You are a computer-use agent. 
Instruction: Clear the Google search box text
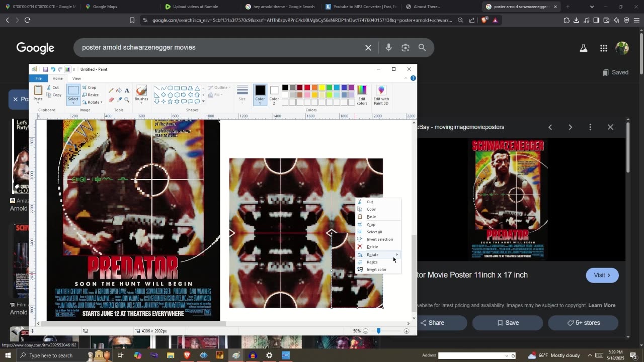[368, 48]
